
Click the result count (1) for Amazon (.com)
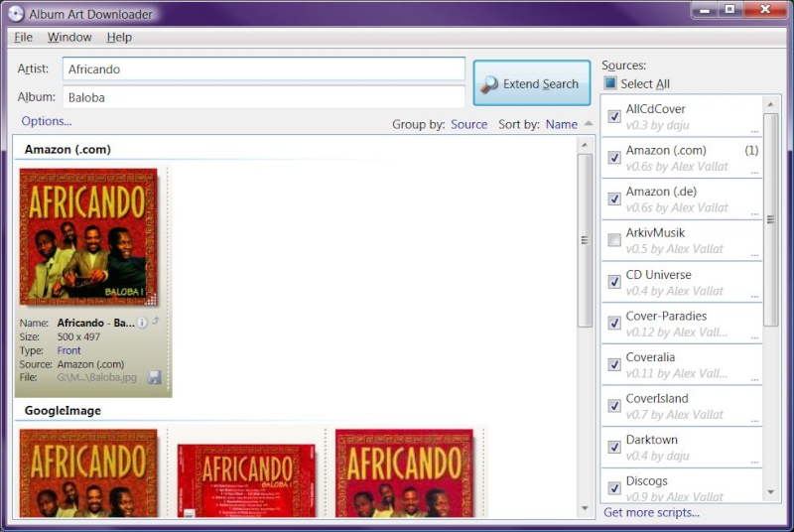(x=751, y=150)
